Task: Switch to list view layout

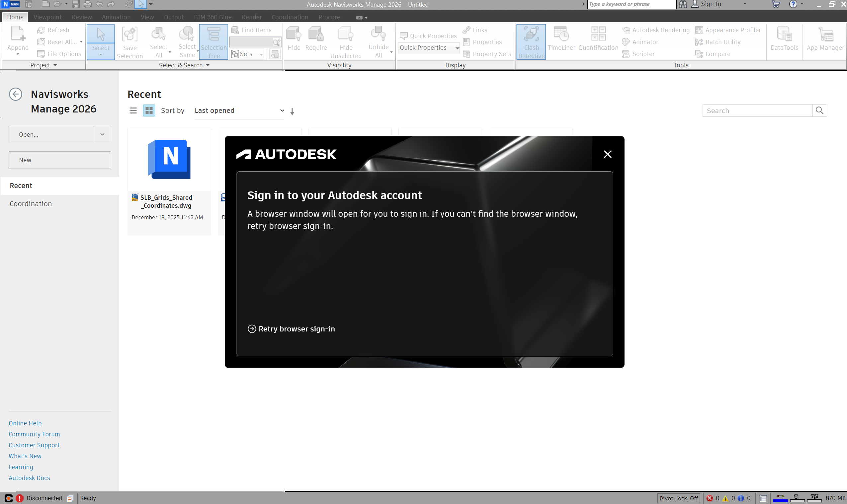Action: coord(133,110)
